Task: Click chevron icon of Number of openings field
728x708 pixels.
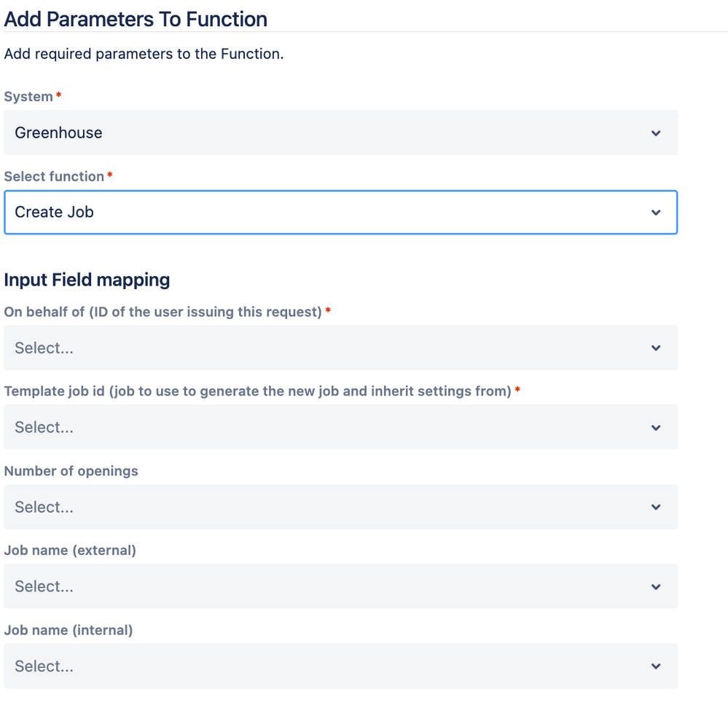Action: pyautogui.click(x=656, y=507)
